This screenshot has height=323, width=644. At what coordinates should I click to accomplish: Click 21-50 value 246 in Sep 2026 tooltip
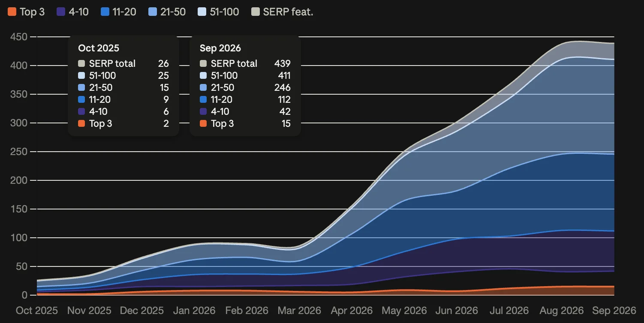point(283,87)
